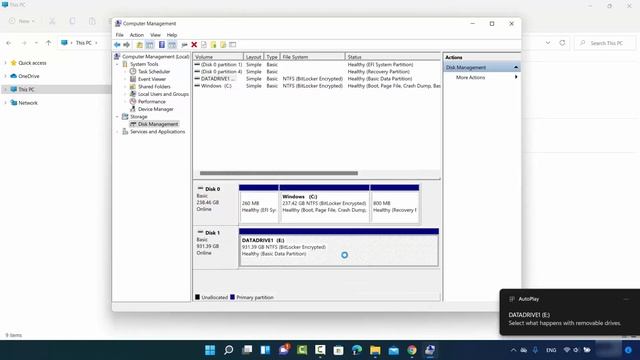Expand Services and Applications node arrow
Viewport: 640px width, 360px height.
(x=118, y=132)
